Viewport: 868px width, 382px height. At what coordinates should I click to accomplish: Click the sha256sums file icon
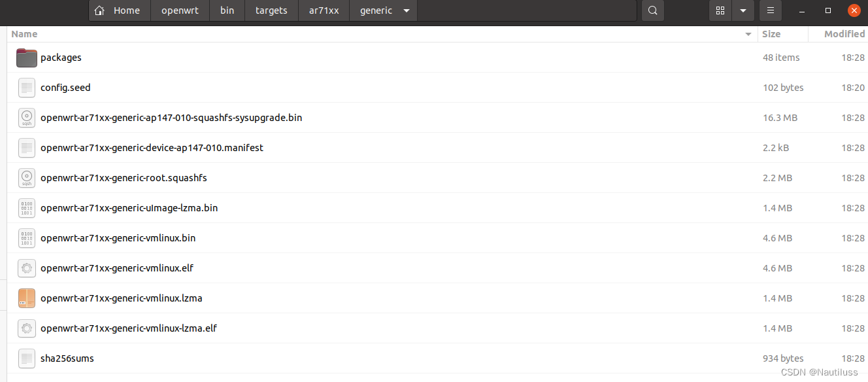point(27,358)
